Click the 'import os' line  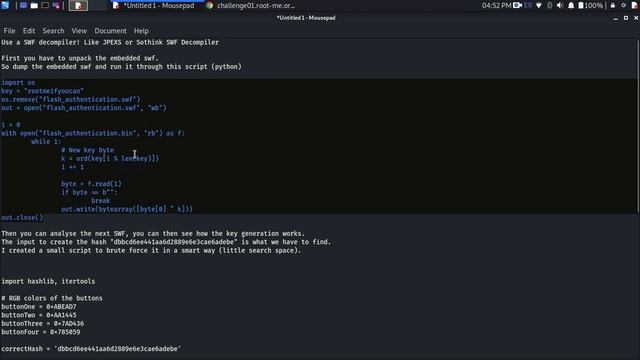pyautogui.click(x=18, y=83)
